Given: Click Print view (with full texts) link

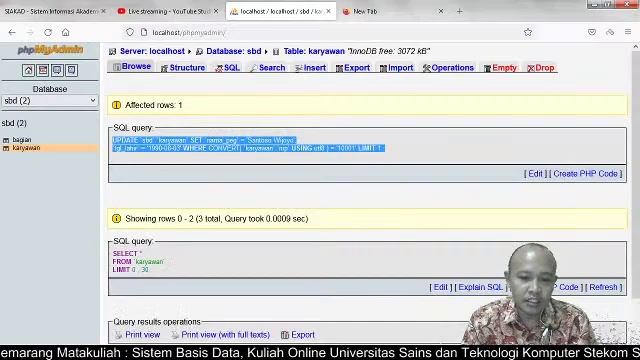Looking at the screenshot, I should [x=225, y=335].
